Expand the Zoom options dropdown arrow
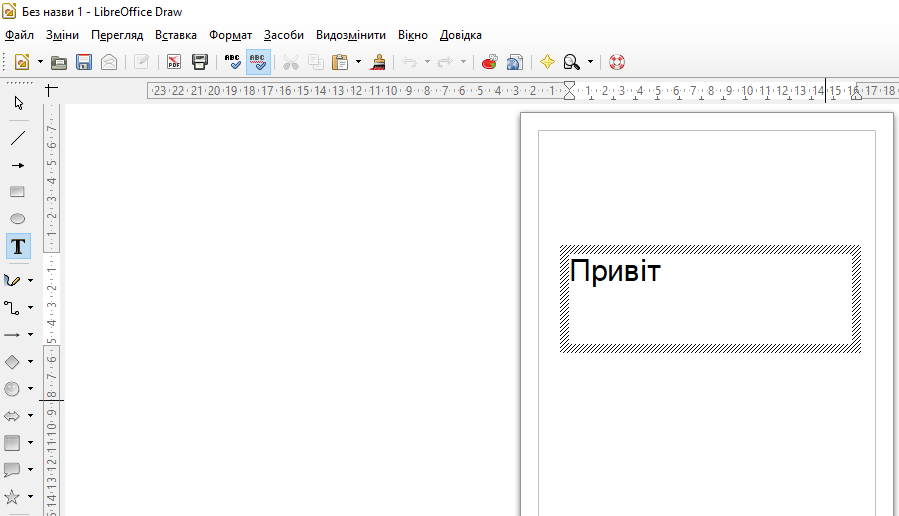This screenshot has width=899, height=516. coord(590,62)
